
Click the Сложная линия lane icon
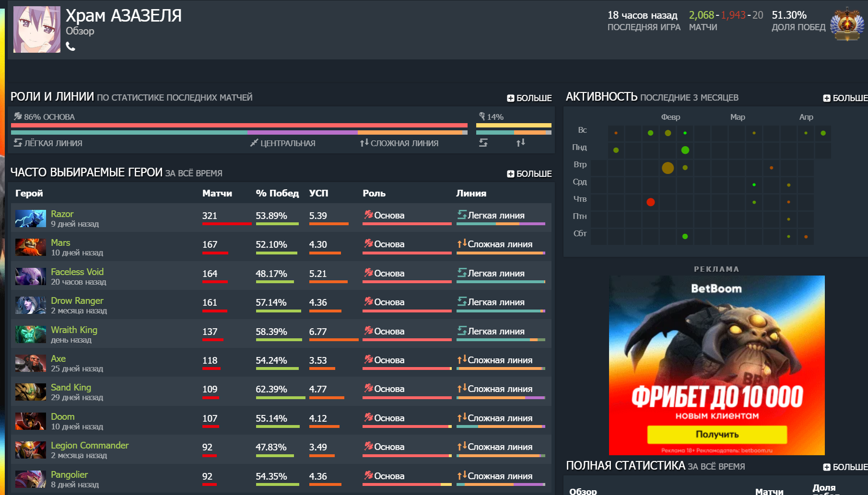pos(364,143)
